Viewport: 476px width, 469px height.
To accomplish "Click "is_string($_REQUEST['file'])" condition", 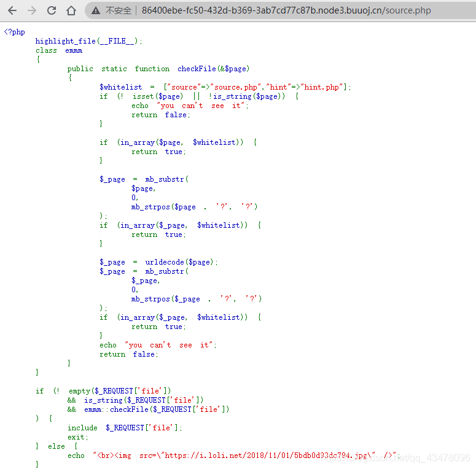I will point(144,400).
